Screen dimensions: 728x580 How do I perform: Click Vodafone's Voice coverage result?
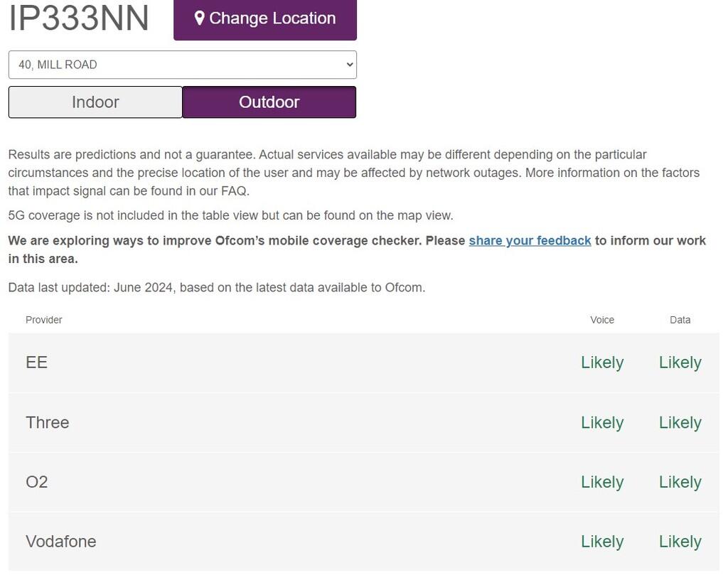pos(602,542)
